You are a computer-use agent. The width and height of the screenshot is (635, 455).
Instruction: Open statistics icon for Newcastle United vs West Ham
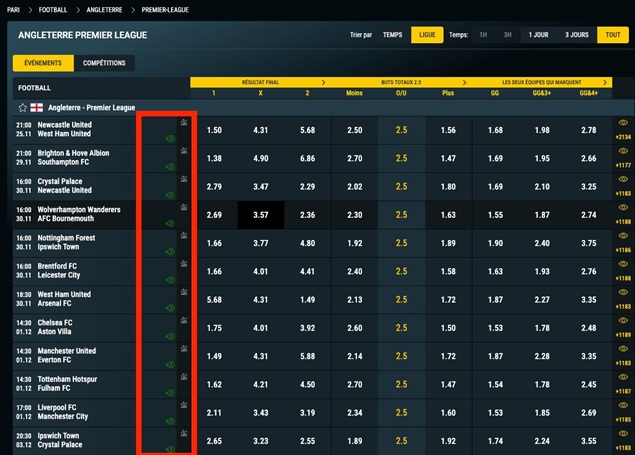click(184, 122)
